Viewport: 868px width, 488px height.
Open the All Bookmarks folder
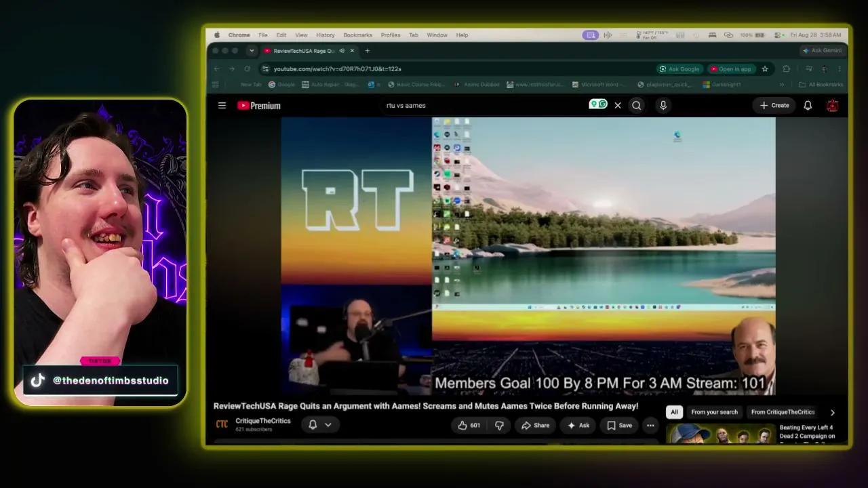click(821, 85)
